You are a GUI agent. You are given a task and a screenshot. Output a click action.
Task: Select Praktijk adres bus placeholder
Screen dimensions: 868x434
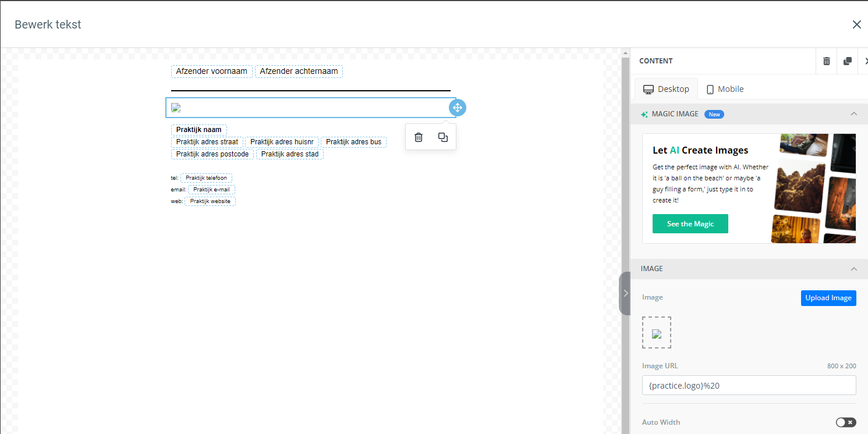tap(354, 142)
